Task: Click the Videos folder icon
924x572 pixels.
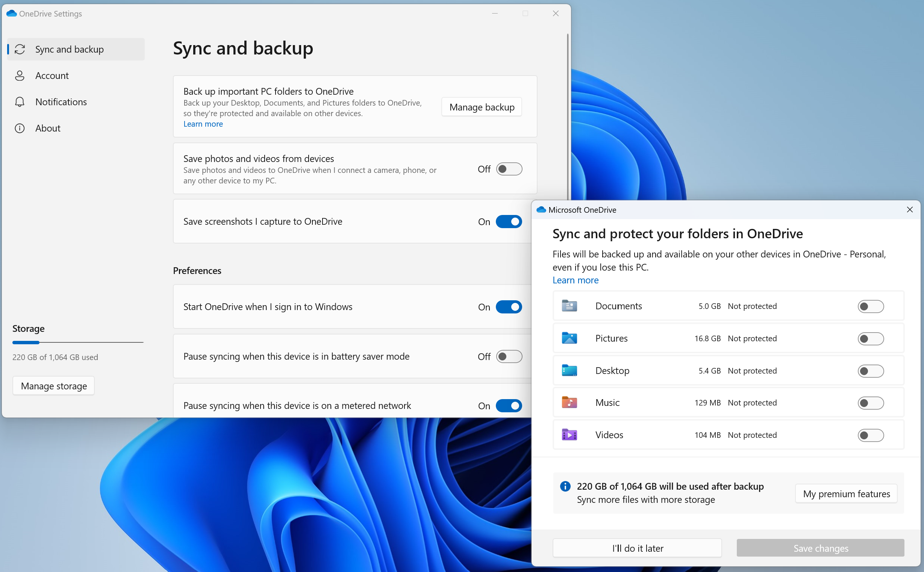Action: [569, 435]
